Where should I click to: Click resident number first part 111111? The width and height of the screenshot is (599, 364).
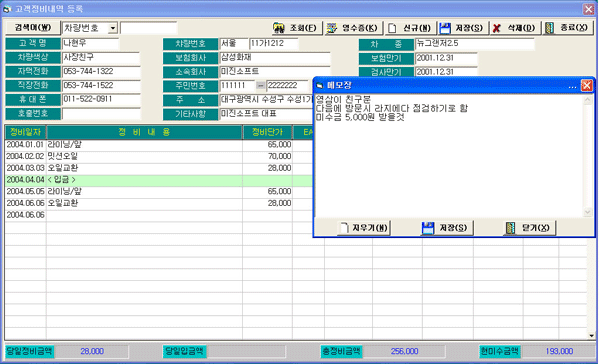237,86
